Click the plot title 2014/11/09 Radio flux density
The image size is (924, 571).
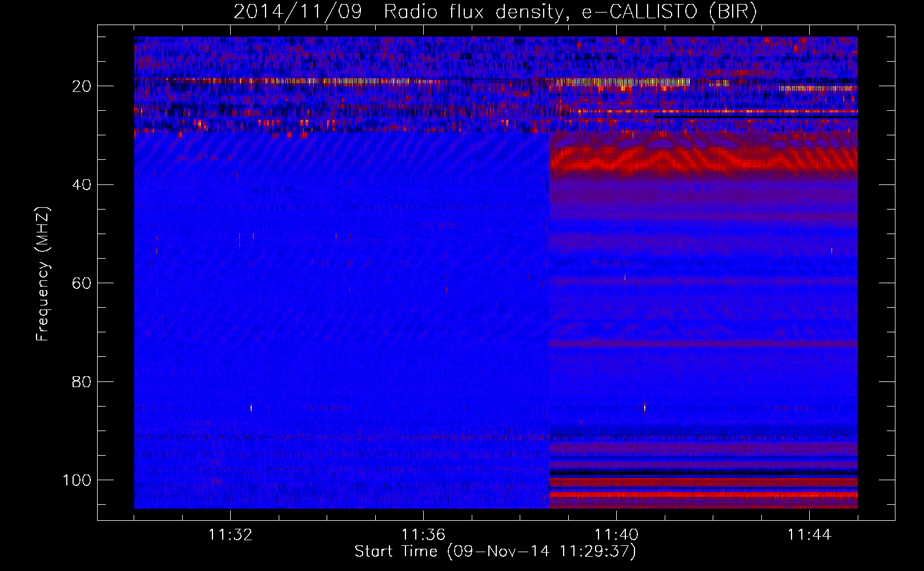[495, 12]
